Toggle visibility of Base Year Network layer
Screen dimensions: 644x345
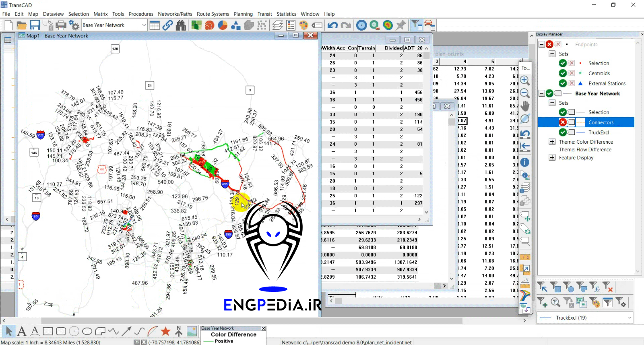click(549, 93)
